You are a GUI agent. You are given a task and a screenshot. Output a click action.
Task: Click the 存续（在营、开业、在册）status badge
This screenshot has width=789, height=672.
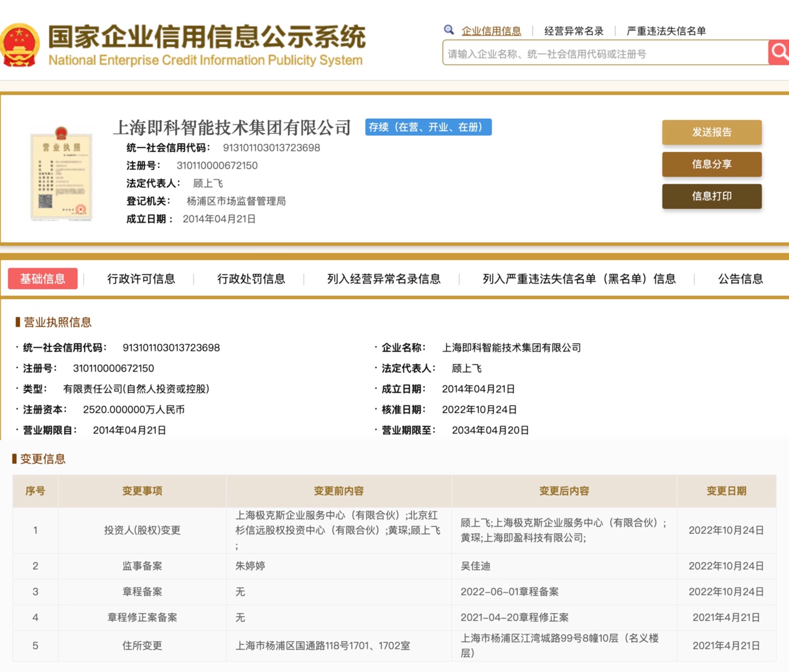pyautogui.click(x=428, y=127)
